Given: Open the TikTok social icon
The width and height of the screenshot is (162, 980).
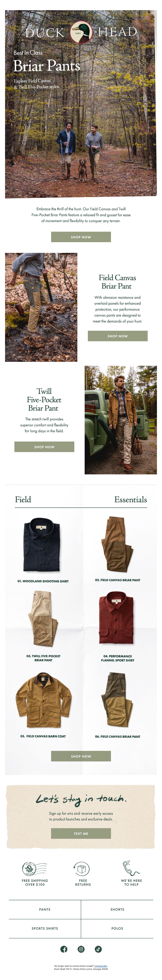Looking at the screenshot, I should (98, 949).
